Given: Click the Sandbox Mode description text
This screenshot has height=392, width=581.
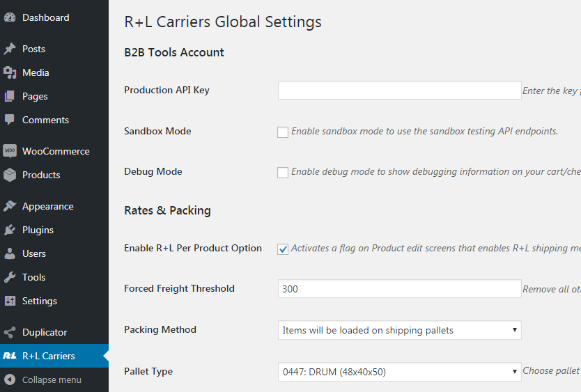Looking at the screenshot, I should (425, 131).
